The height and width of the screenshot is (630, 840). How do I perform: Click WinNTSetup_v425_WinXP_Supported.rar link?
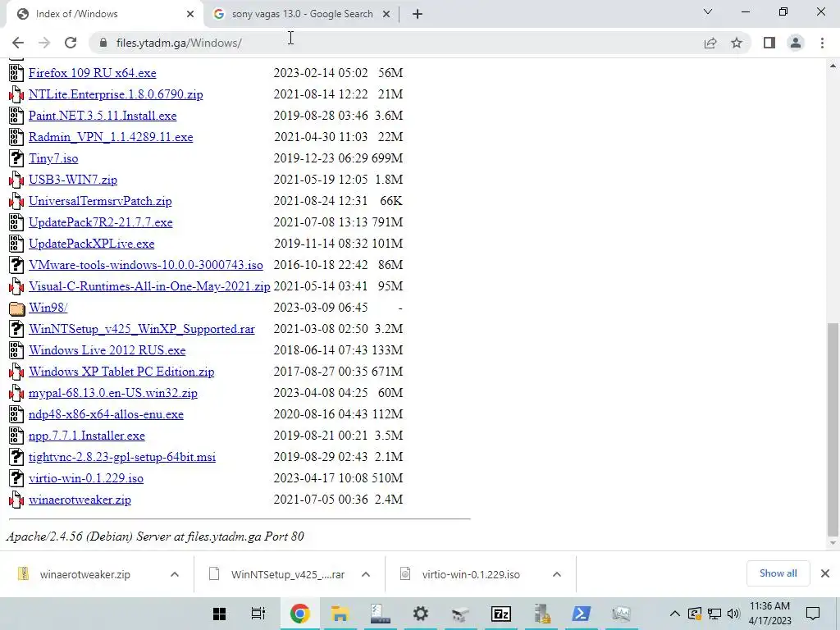142,329
